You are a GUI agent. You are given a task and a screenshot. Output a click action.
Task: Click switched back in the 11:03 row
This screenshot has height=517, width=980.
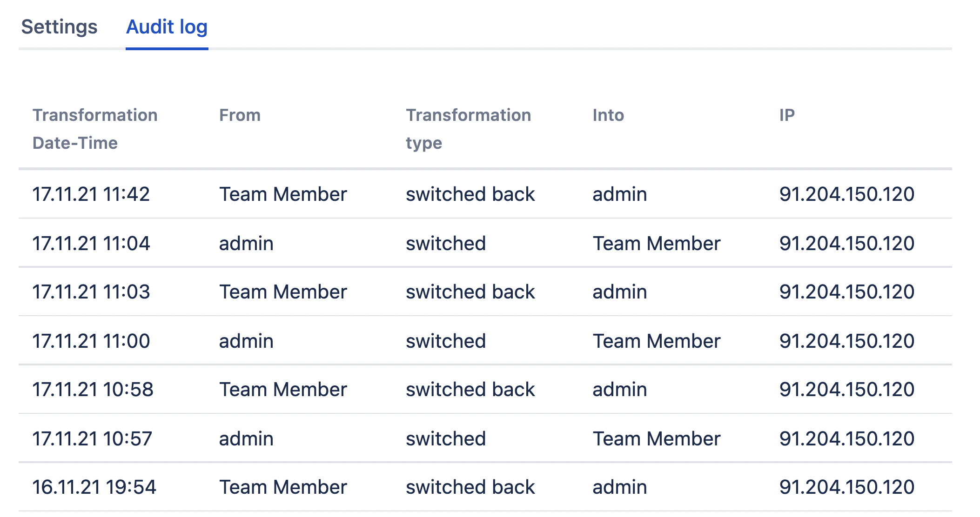470,292
